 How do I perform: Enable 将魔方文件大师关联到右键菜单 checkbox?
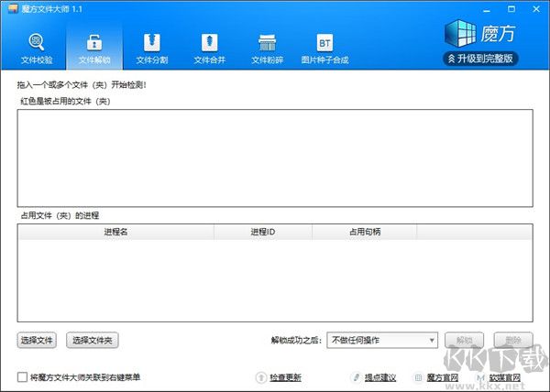click(23, 376)
